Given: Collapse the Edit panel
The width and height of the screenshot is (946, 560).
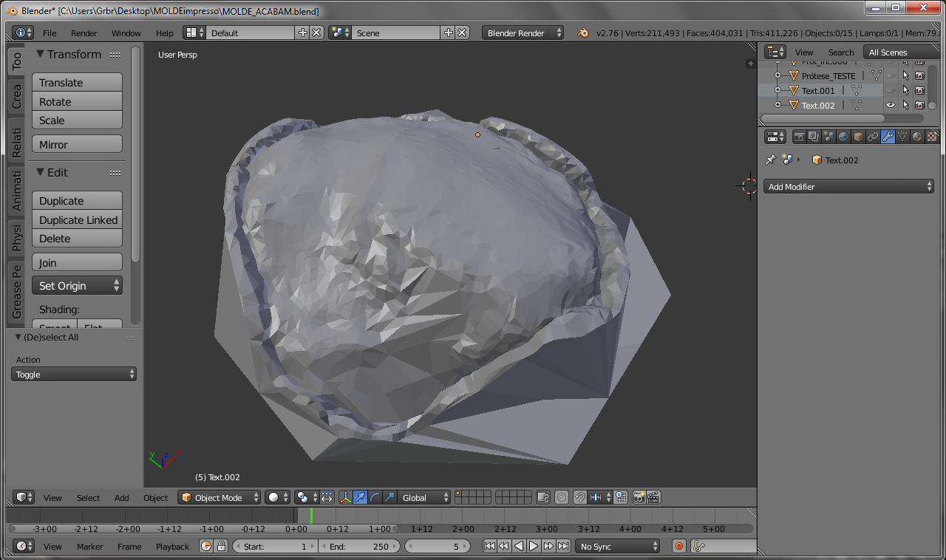Looking at the screenshot, I should click(x=41, y=172).
